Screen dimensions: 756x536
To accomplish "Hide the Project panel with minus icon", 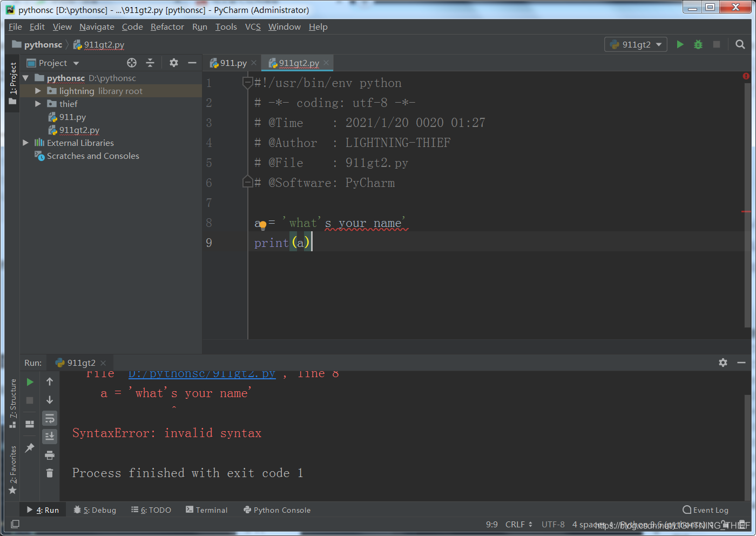I will click(x=192, y=63).
